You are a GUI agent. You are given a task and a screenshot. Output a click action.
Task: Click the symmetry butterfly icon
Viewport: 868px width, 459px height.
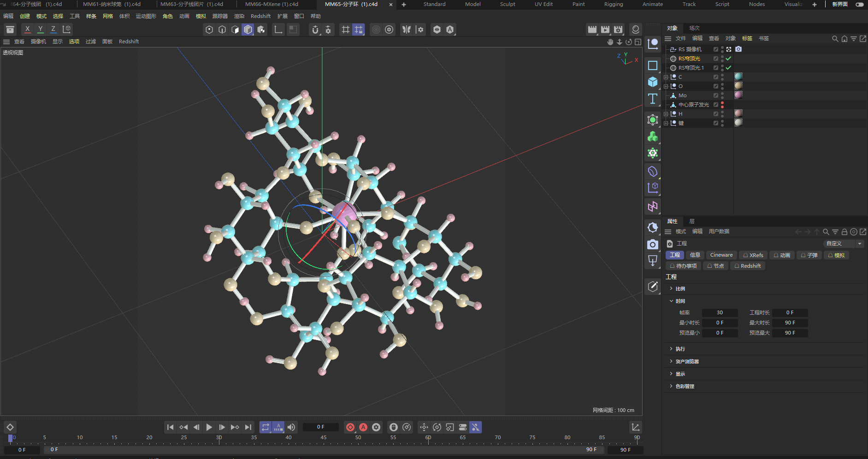(406, 29)
